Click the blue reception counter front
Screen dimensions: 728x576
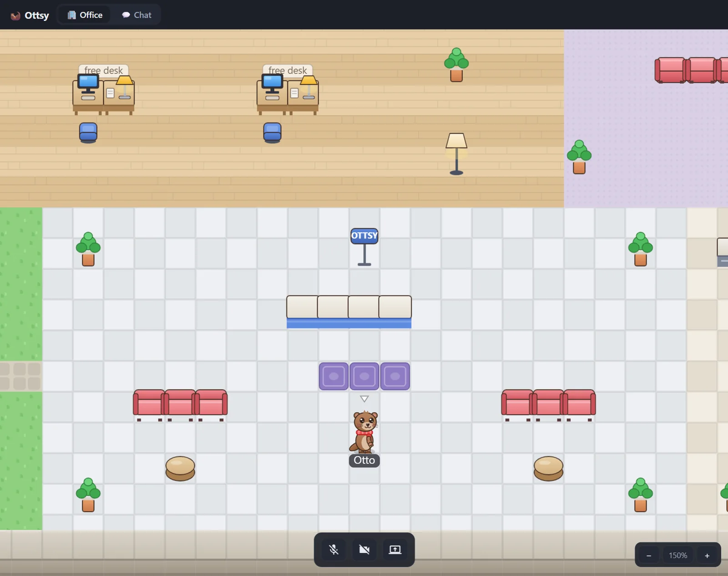(x=349, y=323)
